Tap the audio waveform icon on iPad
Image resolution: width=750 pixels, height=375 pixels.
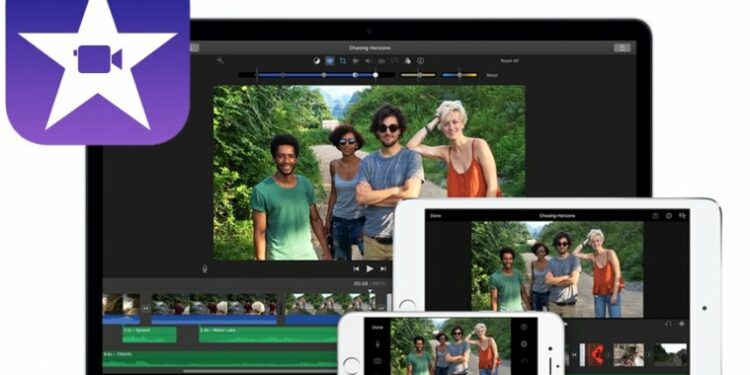682,324
